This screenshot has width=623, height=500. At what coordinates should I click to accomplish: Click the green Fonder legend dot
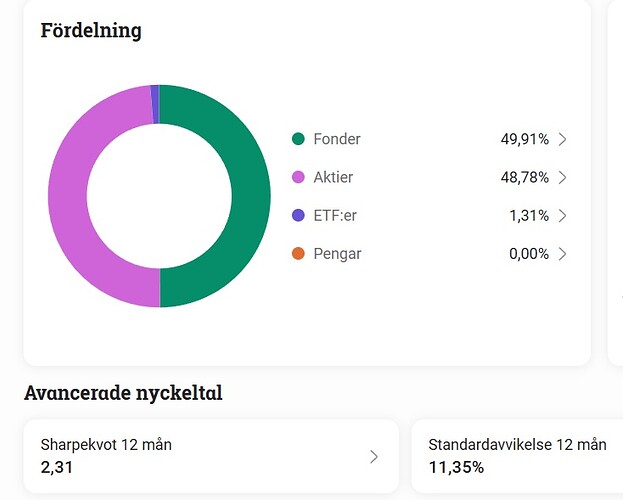(298, 139)
